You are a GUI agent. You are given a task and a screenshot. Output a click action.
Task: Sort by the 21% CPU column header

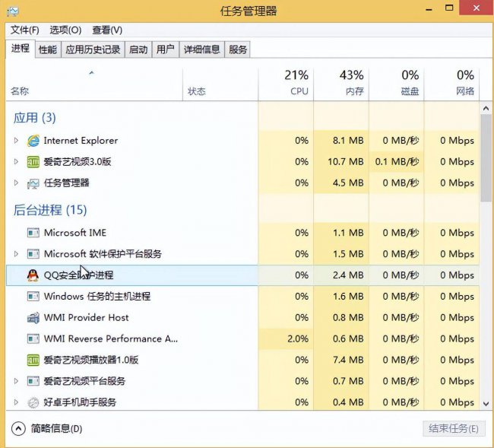tap(286, 84)
